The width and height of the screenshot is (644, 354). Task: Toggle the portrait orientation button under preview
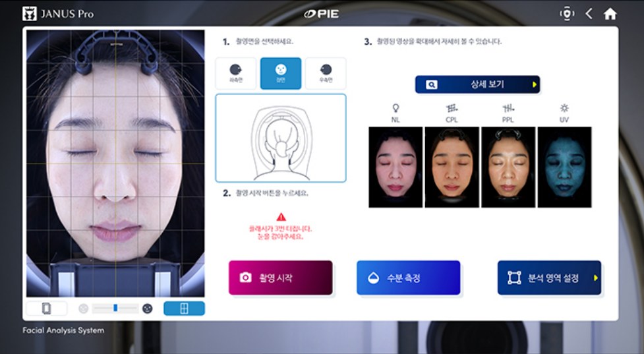[x=46, y=309]
